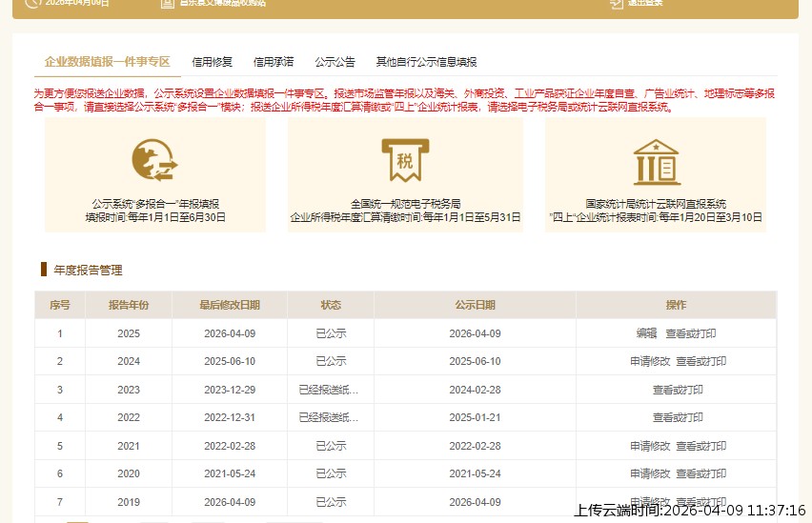
Task: Click status 已公示 in the 2020 row
Action: click(331, 473)
